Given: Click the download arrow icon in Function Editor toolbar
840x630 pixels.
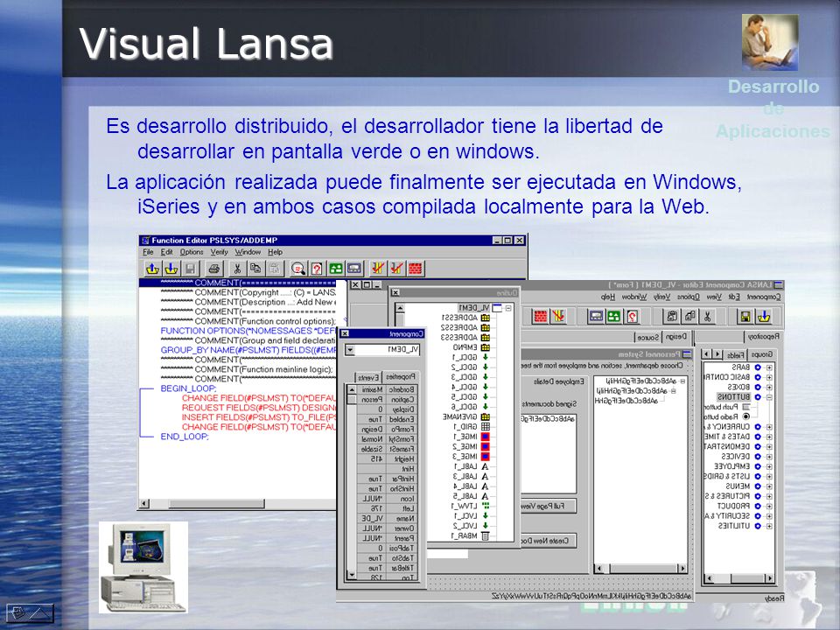Looking at the screenshot, I should pyautogui.click(x=171, y=269).
